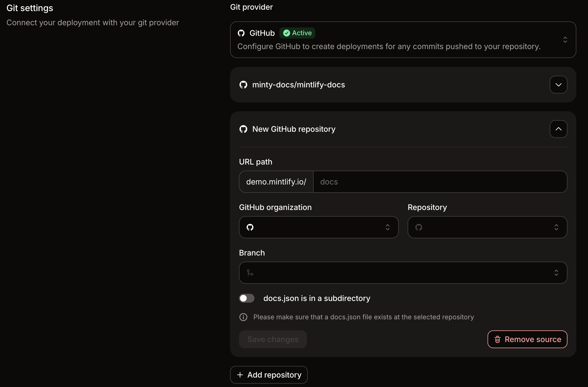The width and height of the screenshot is (588, 387).
Task: Expand the minty-docs/mintlify-docs repository card
Action: [x=558, y=85]
